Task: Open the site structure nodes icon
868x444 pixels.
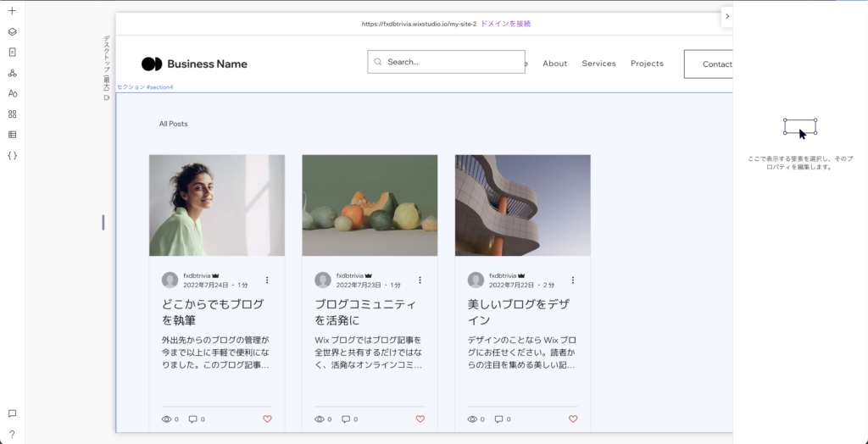Action: tap(12, 73)
